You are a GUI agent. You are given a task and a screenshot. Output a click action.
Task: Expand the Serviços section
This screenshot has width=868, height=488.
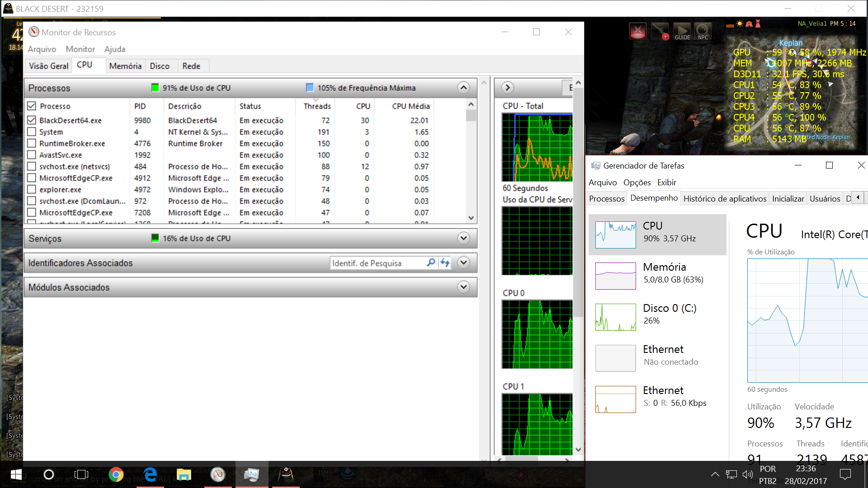[463, 238]
